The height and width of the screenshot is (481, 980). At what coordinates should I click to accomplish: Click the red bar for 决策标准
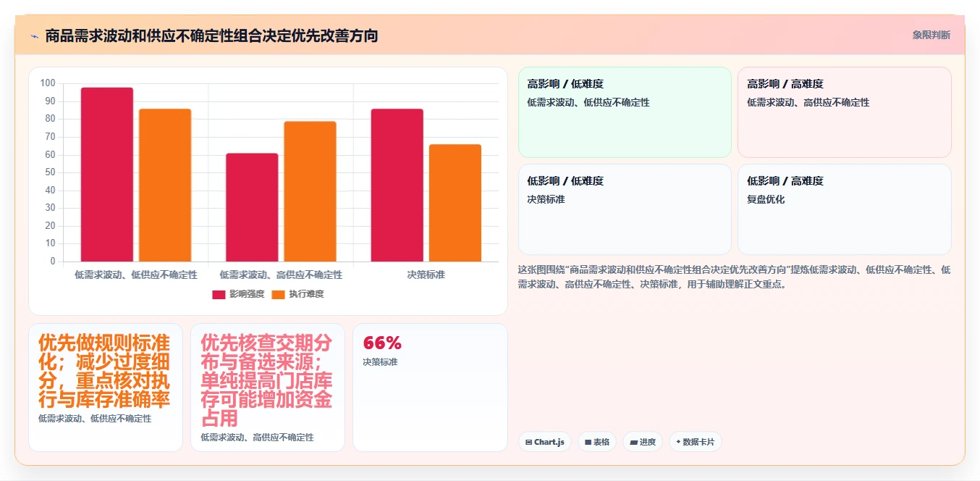click(x=397, y=185)
